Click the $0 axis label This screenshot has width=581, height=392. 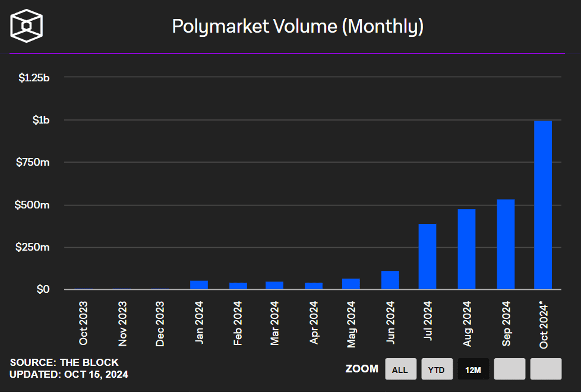tap(43, 289)
